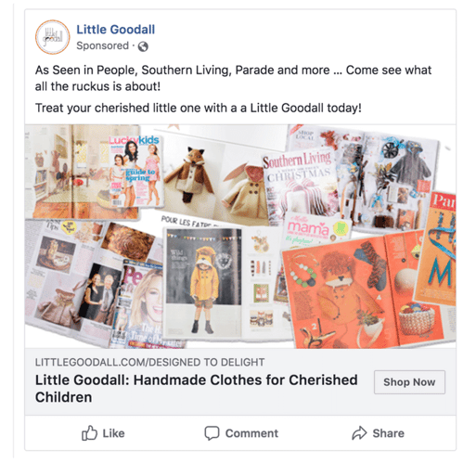This screenshot has height=463, width=476.
Task: Click the child in yellow lion coat
Action: [204, 285]
